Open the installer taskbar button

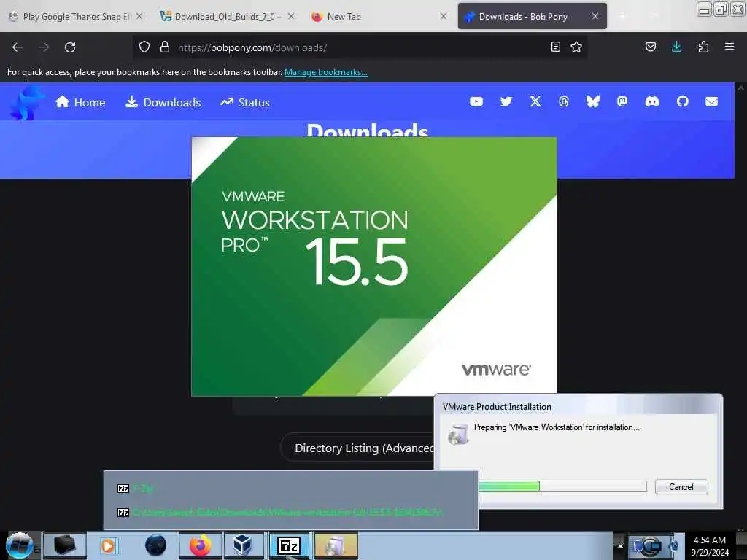click(336, 545)
